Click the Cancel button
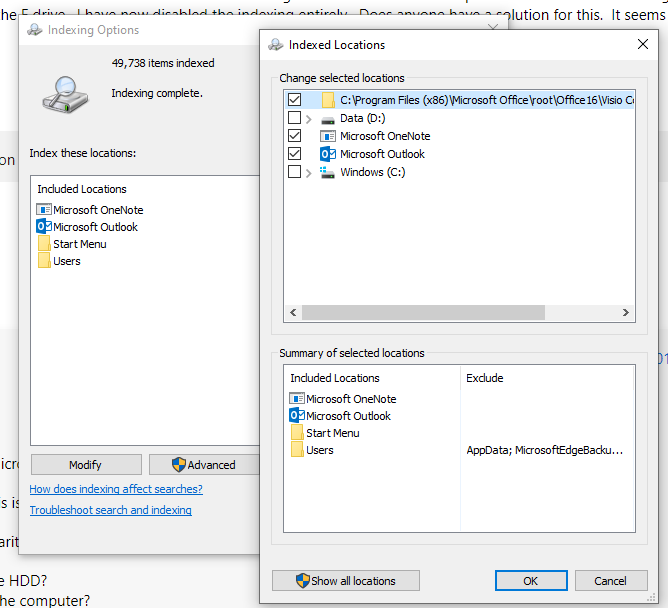 [x=611, y=581]
